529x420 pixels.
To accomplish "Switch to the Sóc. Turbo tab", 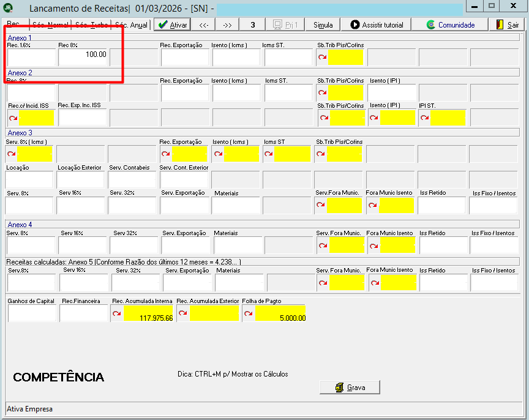I will 92,24.
